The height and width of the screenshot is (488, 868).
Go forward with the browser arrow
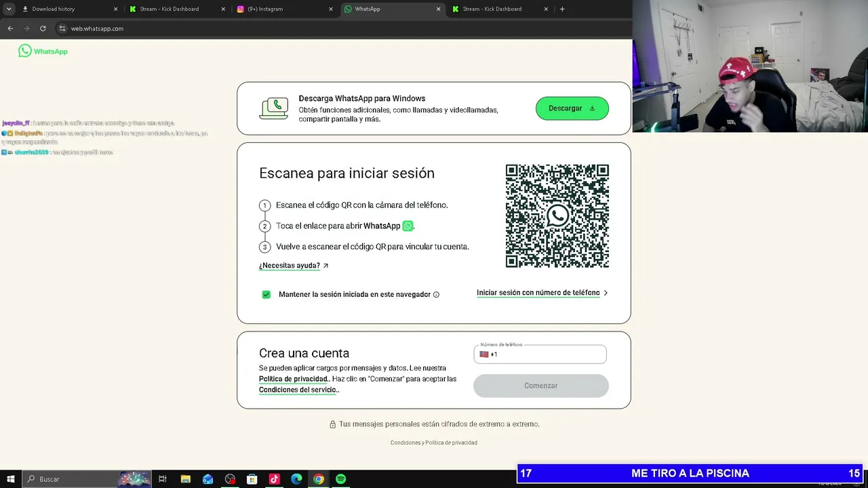click(x=26, y=28)
